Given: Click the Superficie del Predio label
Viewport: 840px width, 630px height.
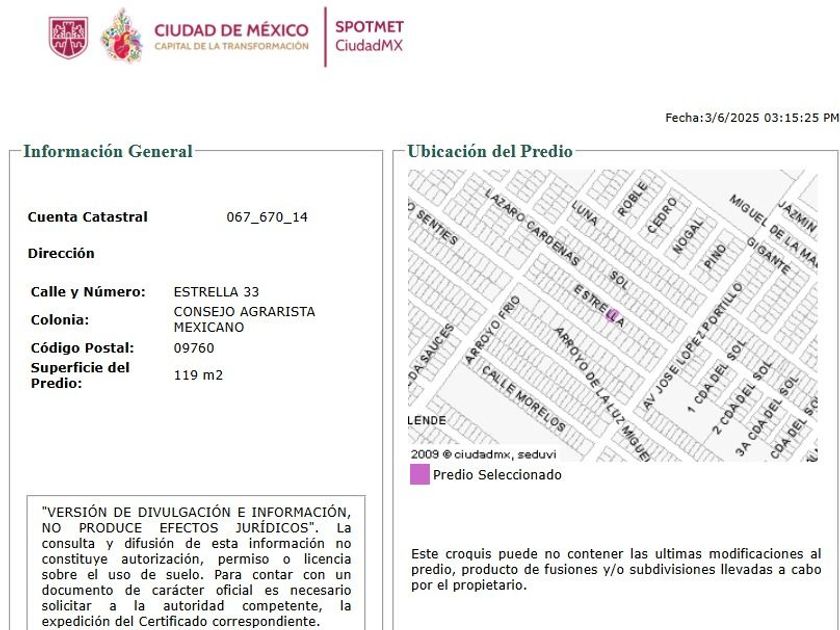Looking at the screenshot, I should (80, 375).
